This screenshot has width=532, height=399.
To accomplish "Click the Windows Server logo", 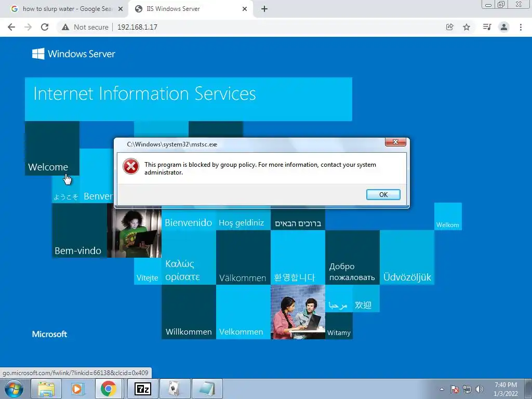I will (x=74, y=54).
